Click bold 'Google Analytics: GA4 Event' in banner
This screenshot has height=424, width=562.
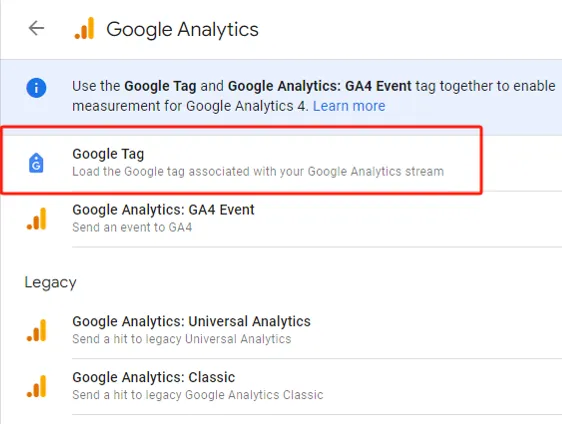coord(320,86)
